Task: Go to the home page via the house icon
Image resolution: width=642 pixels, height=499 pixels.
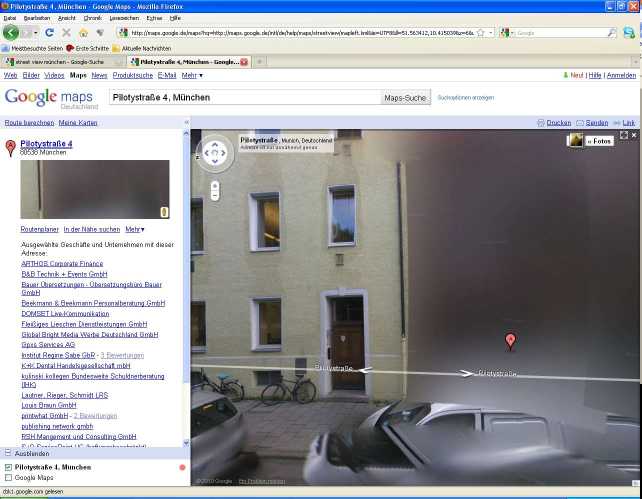Action: point(84,32)
